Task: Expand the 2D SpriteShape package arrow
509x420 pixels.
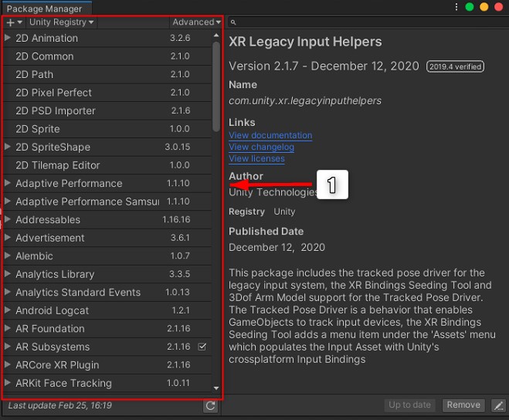Action: point(8,147)
